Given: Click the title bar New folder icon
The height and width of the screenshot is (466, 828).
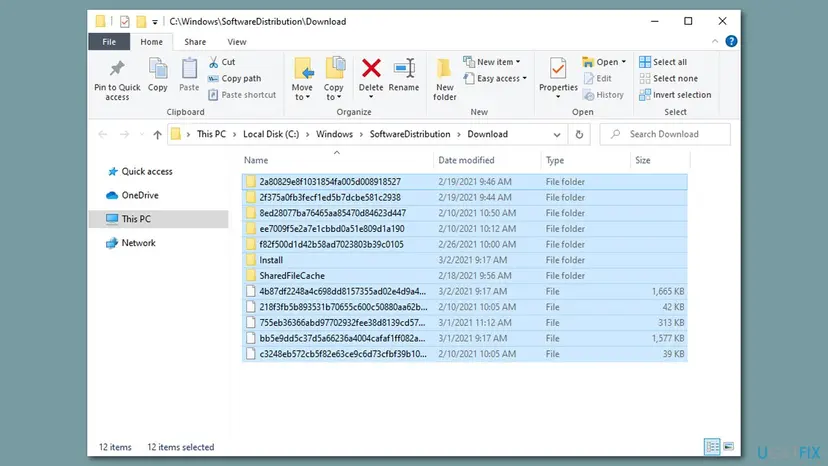Looking at the screenshot, I should tap(141, 22).
